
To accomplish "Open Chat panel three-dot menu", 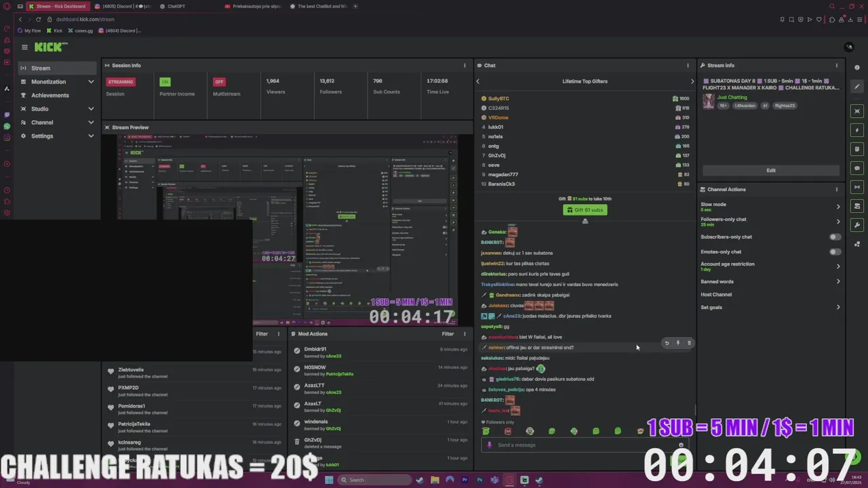I will point(688,66).
